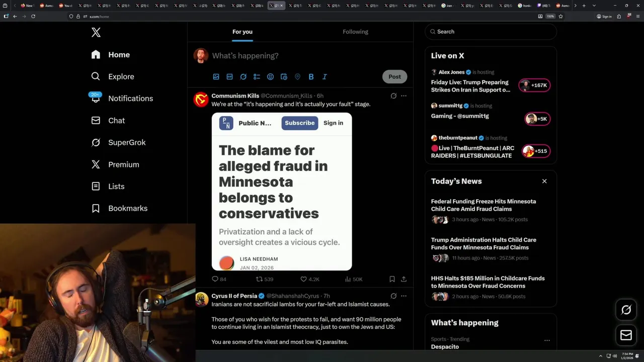The image size is (644, 362).
Task: Switch to the Following tab
Action: point(356,32)
